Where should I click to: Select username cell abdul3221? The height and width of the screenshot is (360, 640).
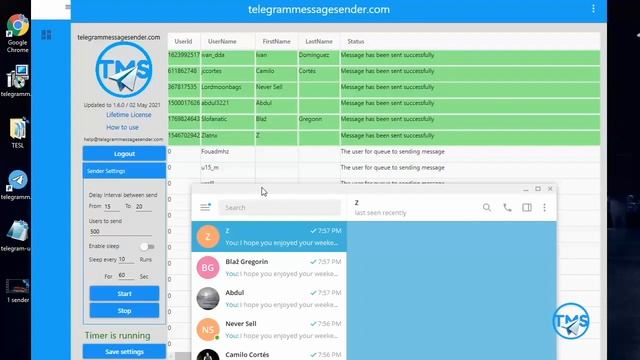click(x=227, y=106)
